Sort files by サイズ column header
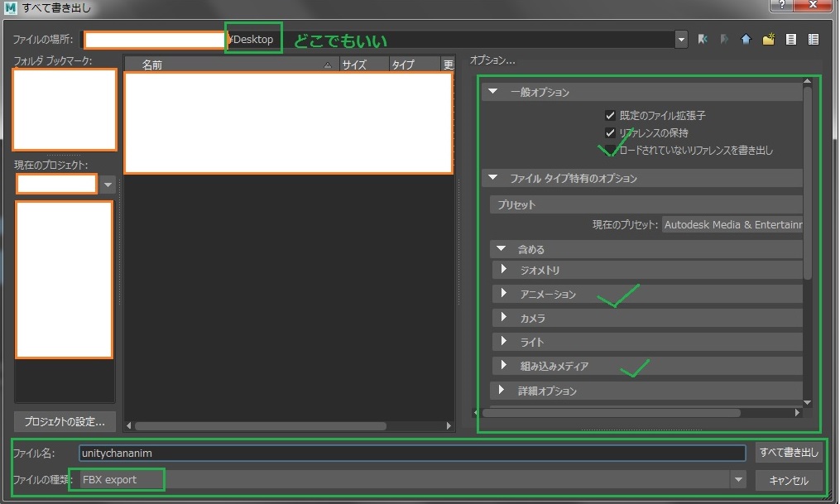 click(364, 65)
